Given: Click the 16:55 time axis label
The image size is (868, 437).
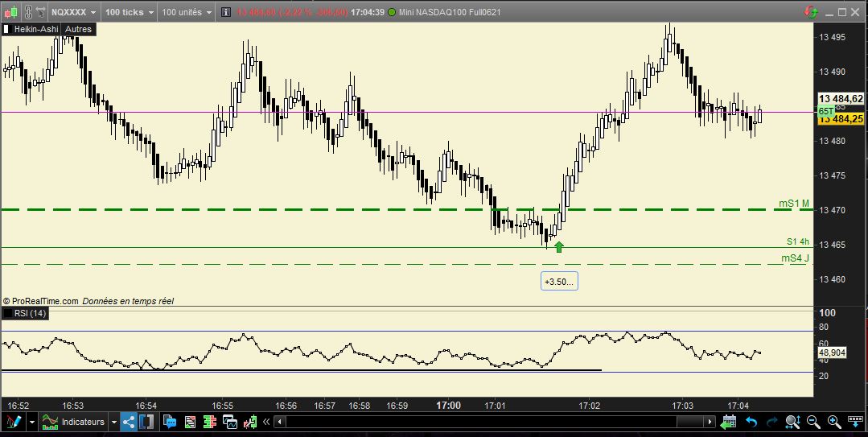Looking at the screenshot, I should pos(221,406).
